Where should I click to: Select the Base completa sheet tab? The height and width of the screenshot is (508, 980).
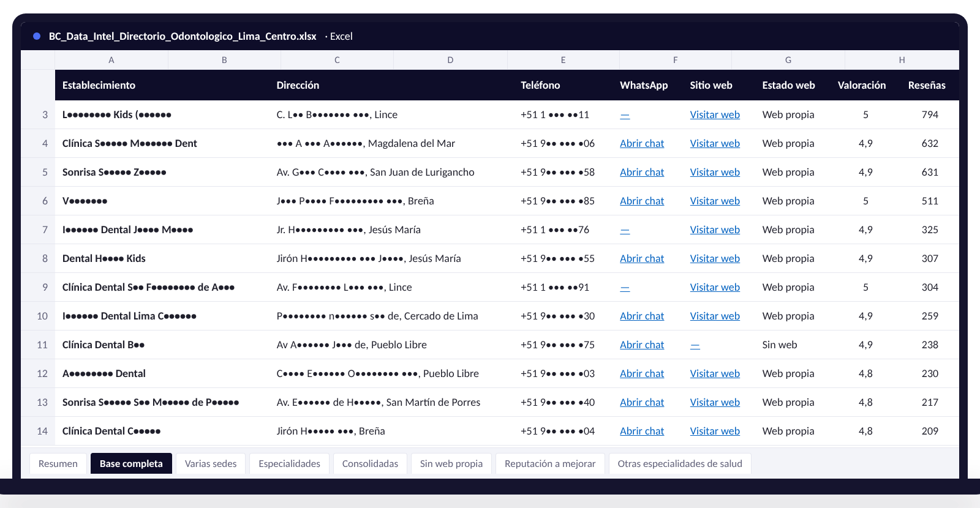(131, 463)
